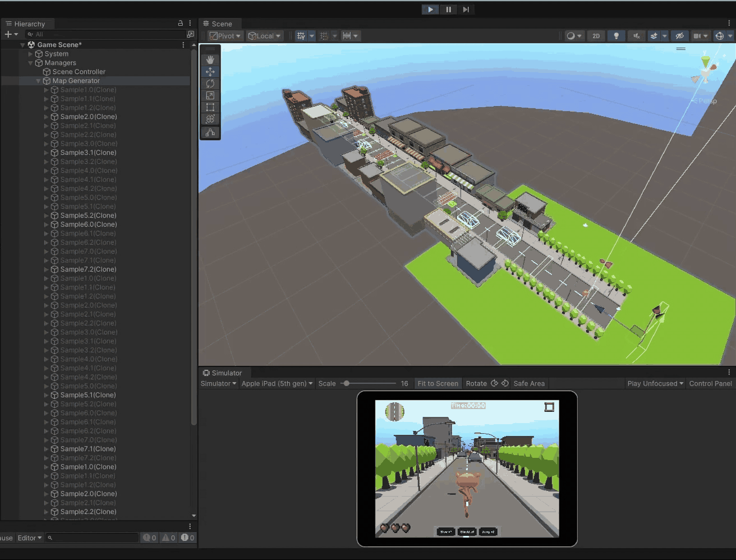Collapse the Map Generator tree node
This screenshot has height=560, width=736.
point(39,81)
